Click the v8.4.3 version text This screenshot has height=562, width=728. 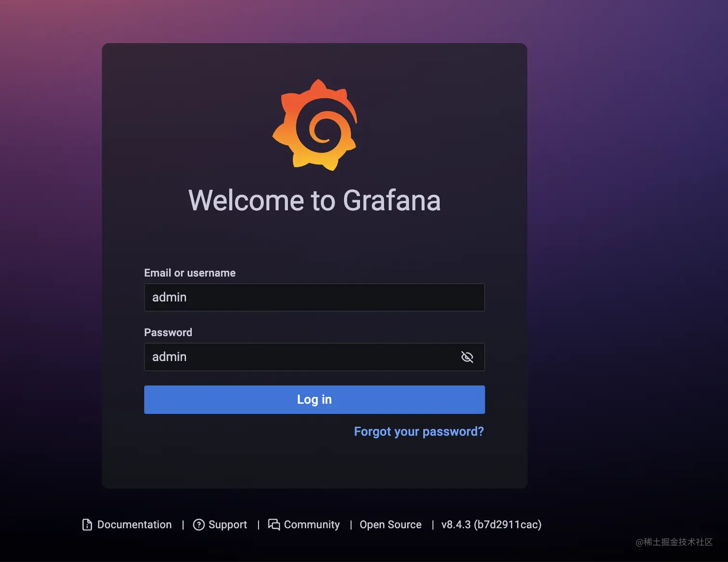point(491,524)
